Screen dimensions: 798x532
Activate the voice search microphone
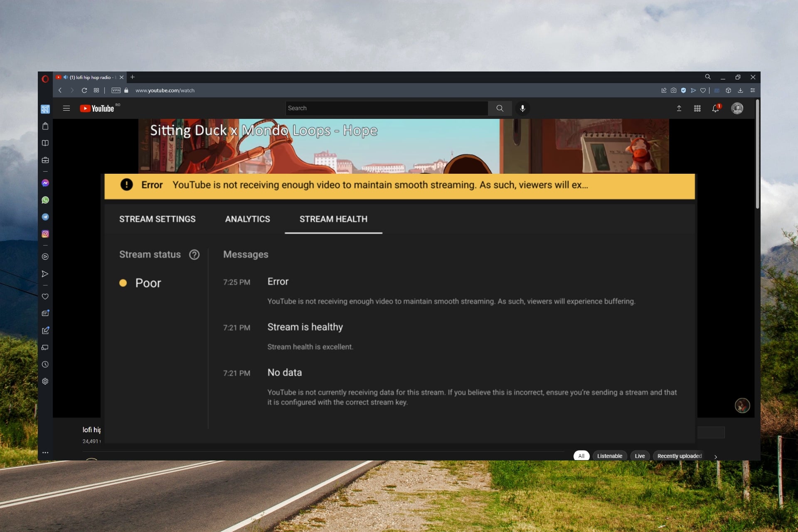pyautogui.click(x=522, y=108)
